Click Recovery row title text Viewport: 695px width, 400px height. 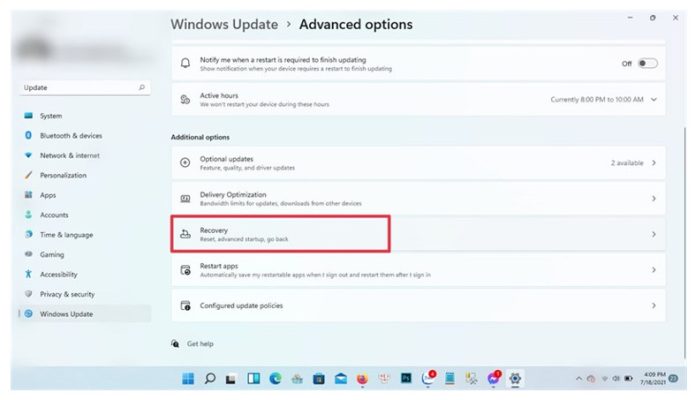point(214,230)
